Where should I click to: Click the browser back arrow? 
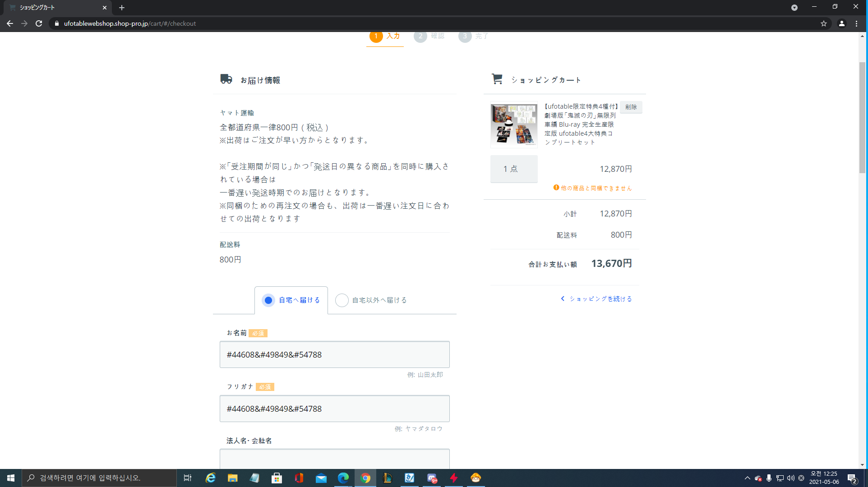(10, 23)
